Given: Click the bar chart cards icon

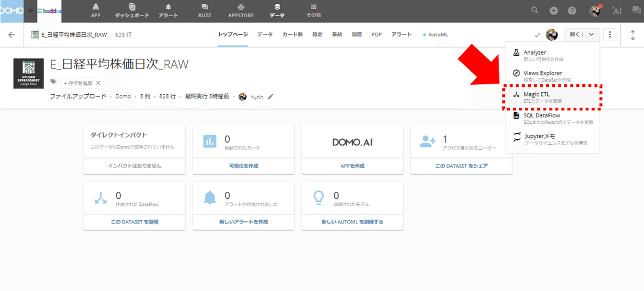Looking at the screenshot, I should point(209,141).
